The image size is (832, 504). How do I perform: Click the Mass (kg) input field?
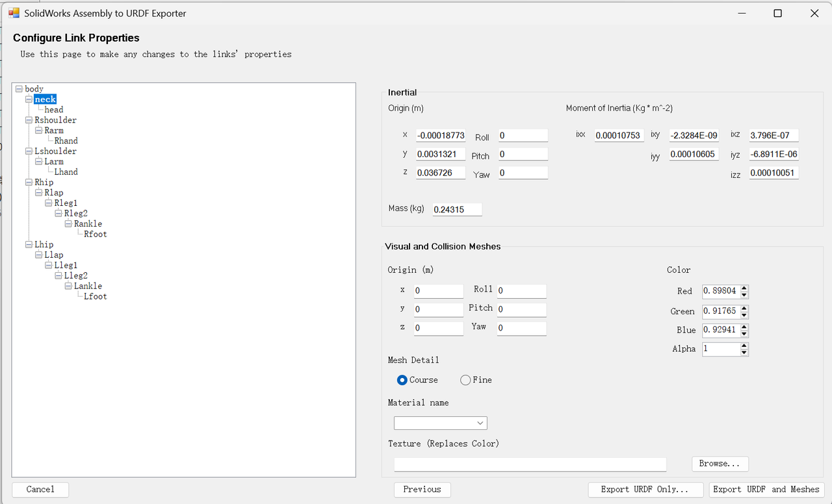(458, 210)
